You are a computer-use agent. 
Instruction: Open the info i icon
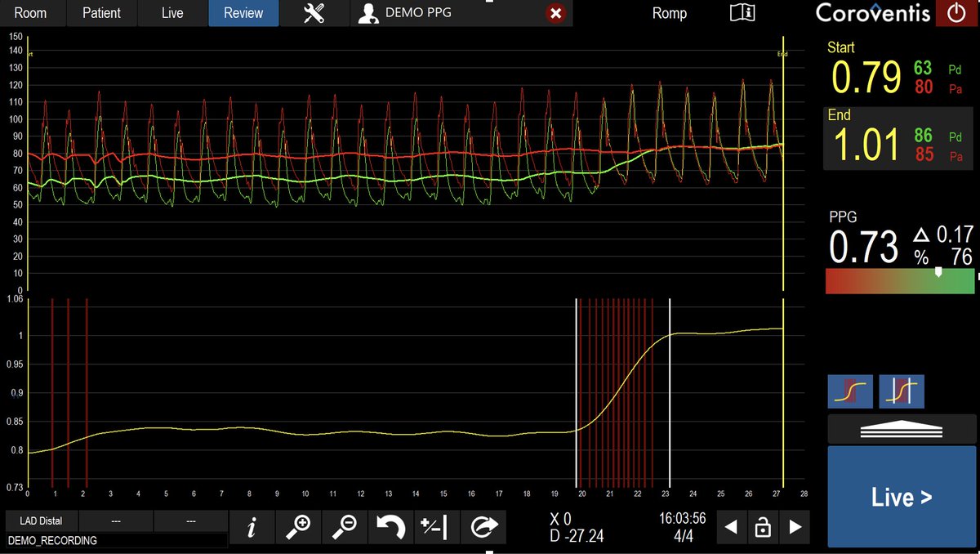click(251, 528)
